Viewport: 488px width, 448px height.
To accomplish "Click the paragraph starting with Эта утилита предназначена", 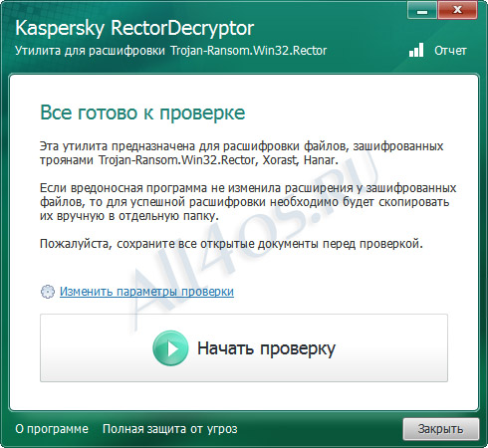I will (242, 153).
